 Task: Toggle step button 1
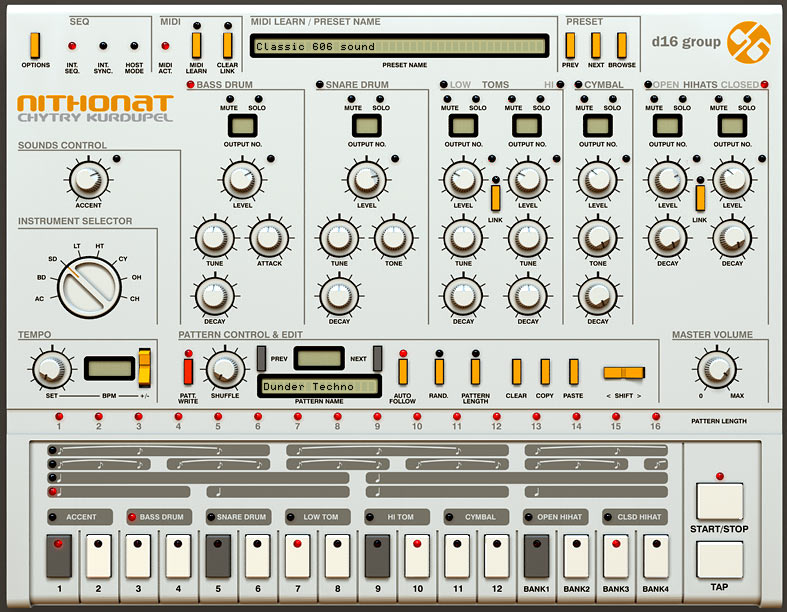point(59,556)
